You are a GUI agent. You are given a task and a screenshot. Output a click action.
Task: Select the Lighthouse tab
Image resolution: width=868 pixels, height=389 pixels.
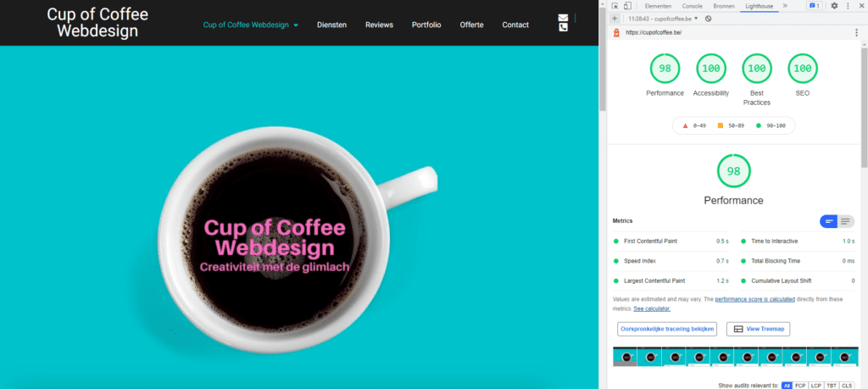pos(759,6)
